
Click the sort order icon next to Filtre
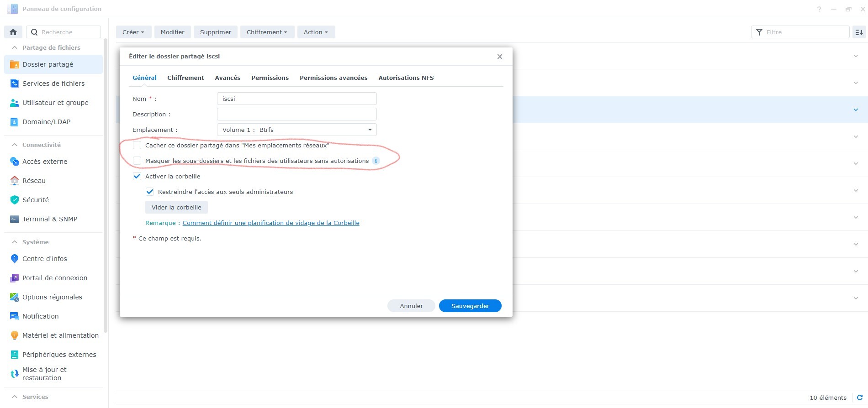pyautogui.click(x=859, y=32)
